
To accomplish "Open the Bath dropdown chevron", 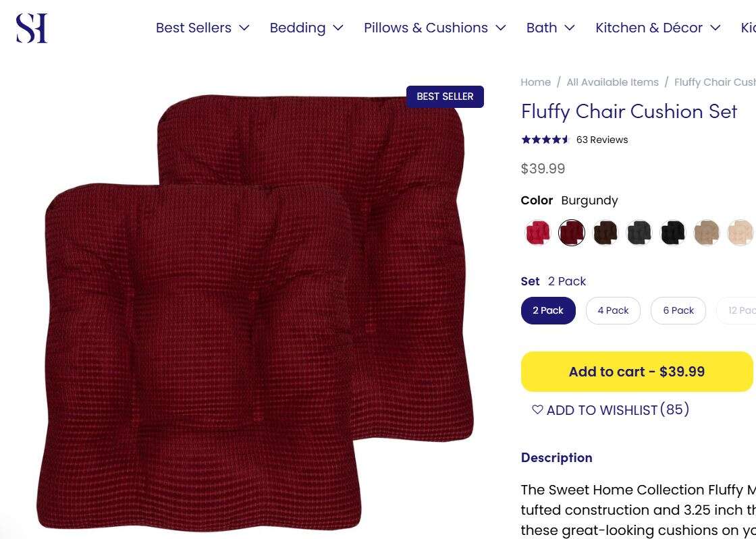I will (x=571, y=28).
